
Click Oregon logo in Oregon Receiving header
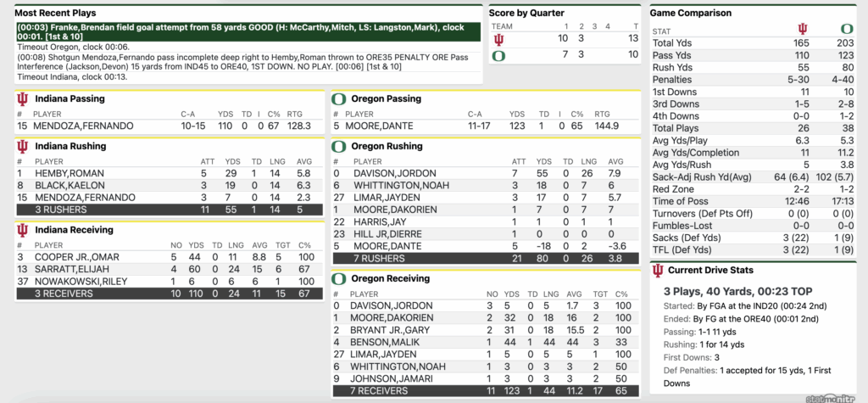(337, 277)
